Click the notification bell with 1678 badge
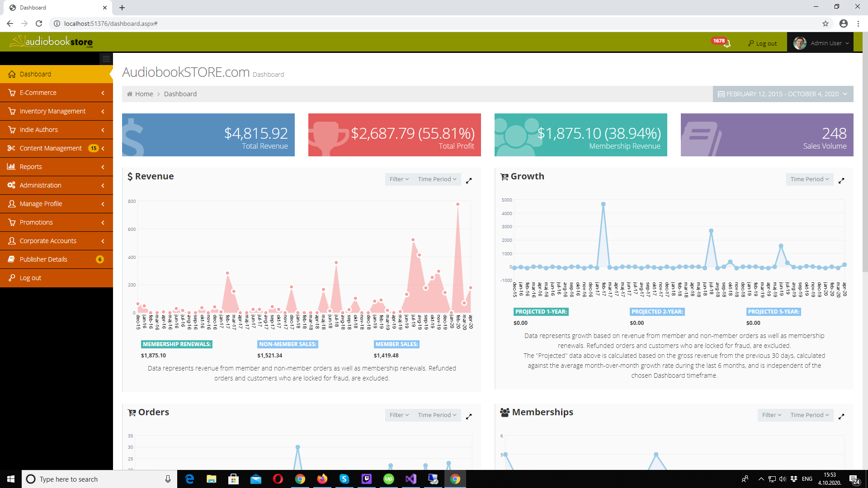Viewport: 868px width, 488px height. coord(721,42)
